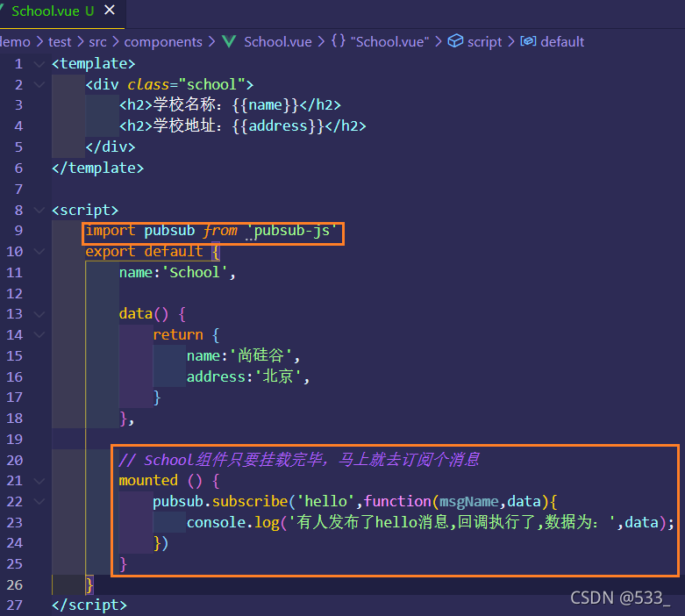Click the comment text on line 20
This screenshot has width=685, height=616.
pos(299,460)
